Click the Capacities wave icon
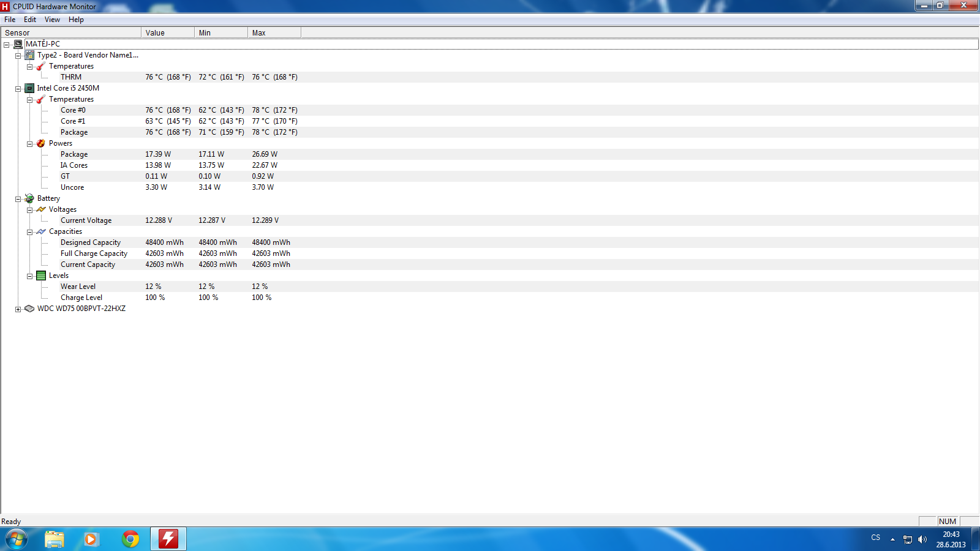The width and height of the screenshot is (980, 551). (x=41, y=231)
